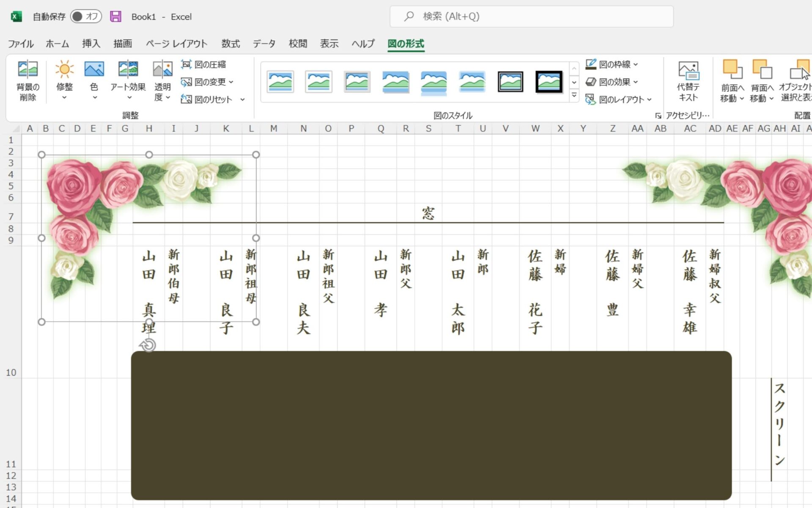
Task: Expand the Picture Effects (図の効果) dropdown
Action: (636, 82)
